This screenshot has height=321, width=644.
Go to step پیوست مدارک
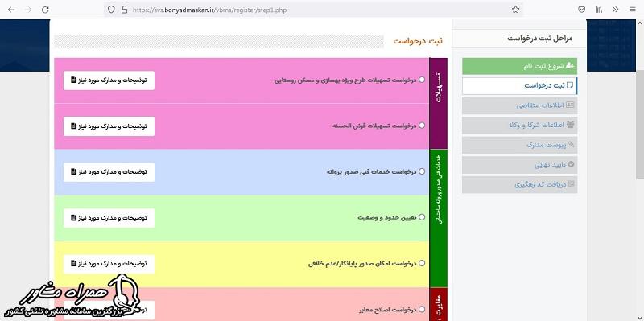point(519,145)
